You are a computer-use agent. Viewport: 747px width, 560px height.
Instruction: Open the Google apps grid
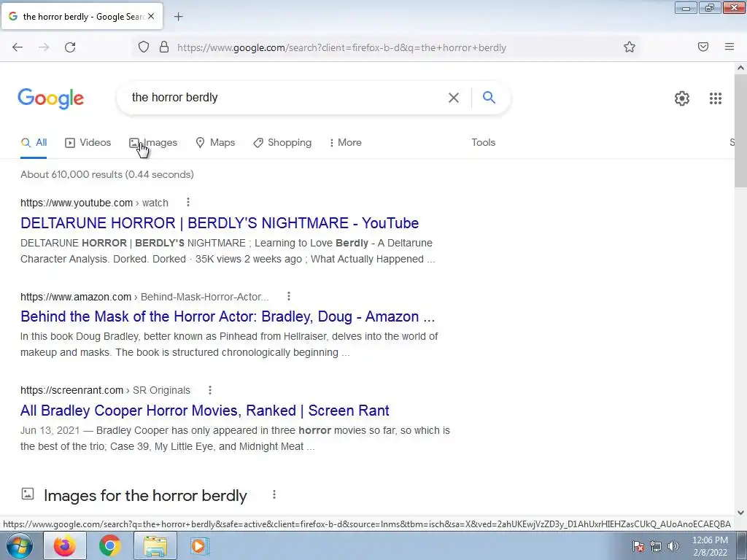click(715, 98)
